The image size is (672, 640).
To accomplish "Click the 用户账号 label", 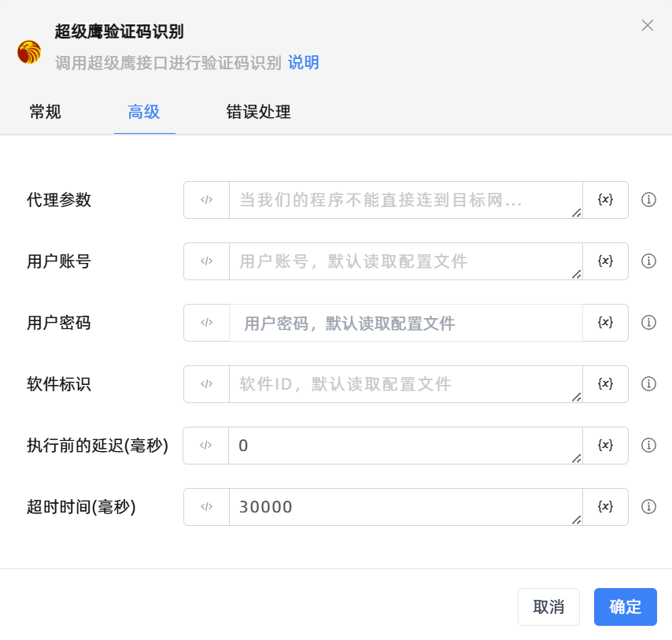I will (59, 261).
